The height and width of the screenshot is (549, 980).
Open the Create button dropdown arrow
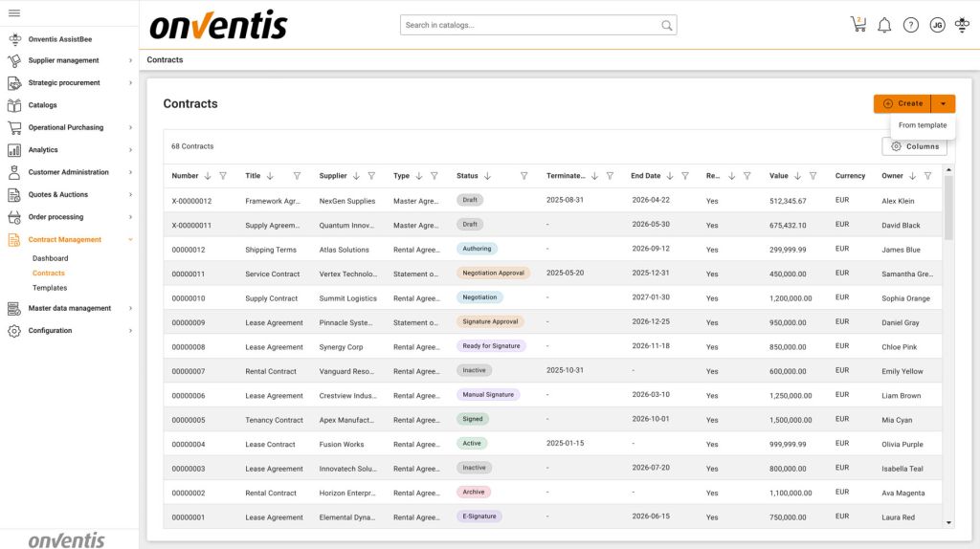tap(943, 103)
